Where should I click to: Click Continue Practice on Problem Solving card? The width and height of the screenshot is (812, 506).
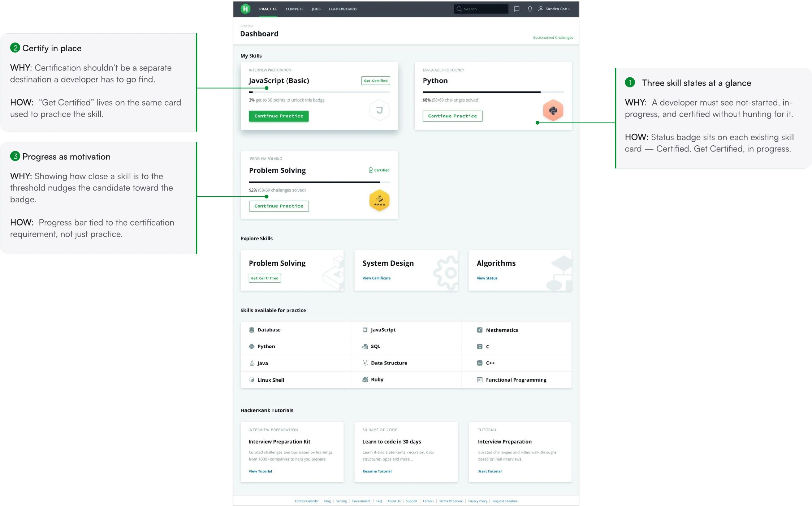(x=278, y=206)
